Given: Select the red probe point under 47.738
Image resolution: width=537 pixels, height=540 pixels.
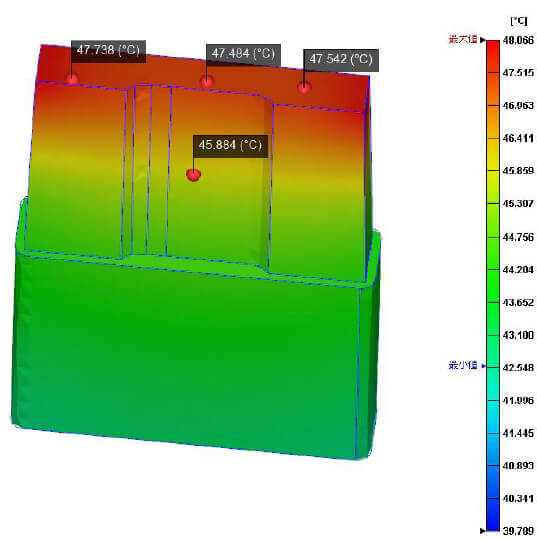Looking at the screenshot, I should tap(72, 79).
